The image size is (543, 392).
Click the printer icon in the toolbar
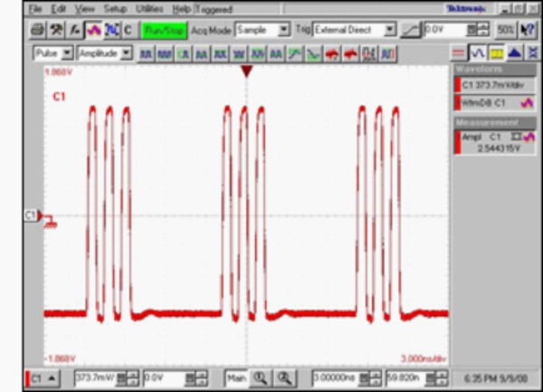[x=37, y=30]
